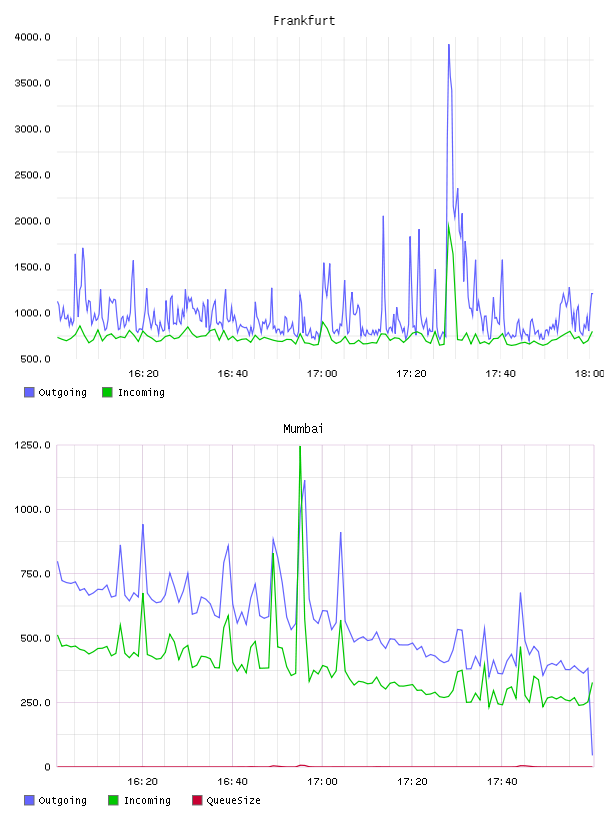
Task: Click the green Incoming swatch in Mumbai legend
Action: coord(113,800)
